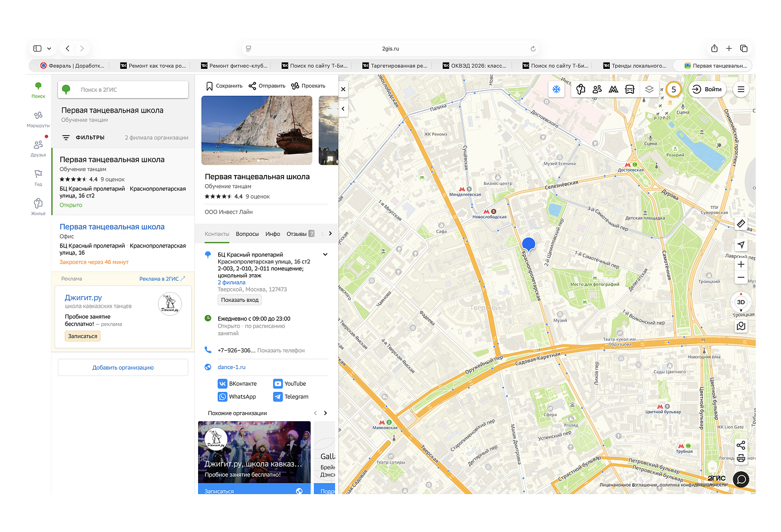781x532 pixels.
Task: Select the first Первая танцевальная школа result
Action: (x=112, y=160)
